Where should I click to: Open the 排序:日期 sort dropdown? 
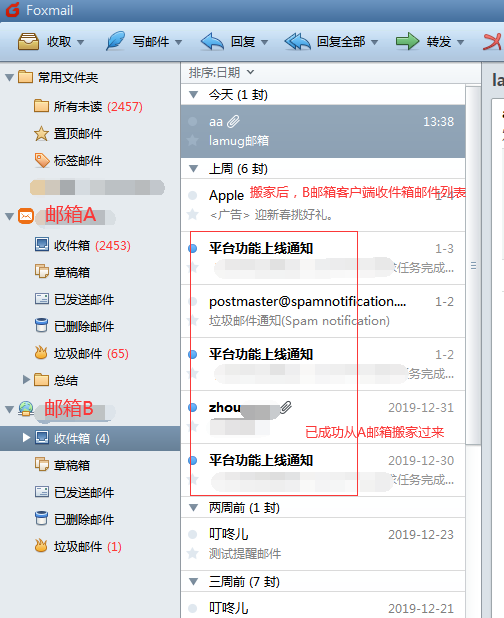pos(221,73)
